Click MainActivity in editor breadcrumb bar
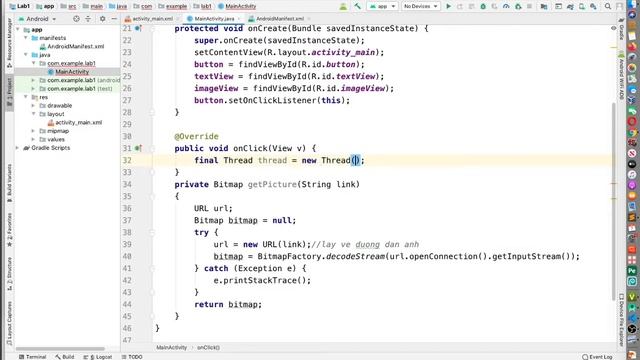The width and height of the screenshot is (640, 360). point(171,347)
